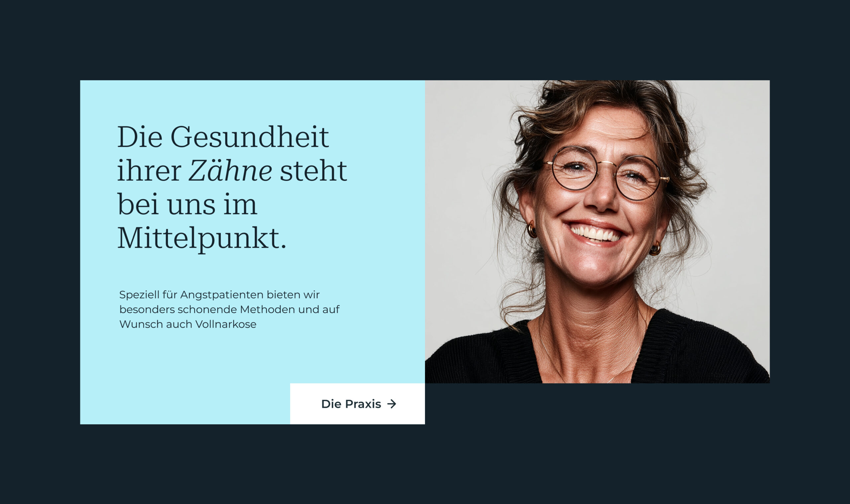Click the arrow icon beside Die Praxis
The image size is (850, 504).
pyautogui.click(x=392, y=404)
